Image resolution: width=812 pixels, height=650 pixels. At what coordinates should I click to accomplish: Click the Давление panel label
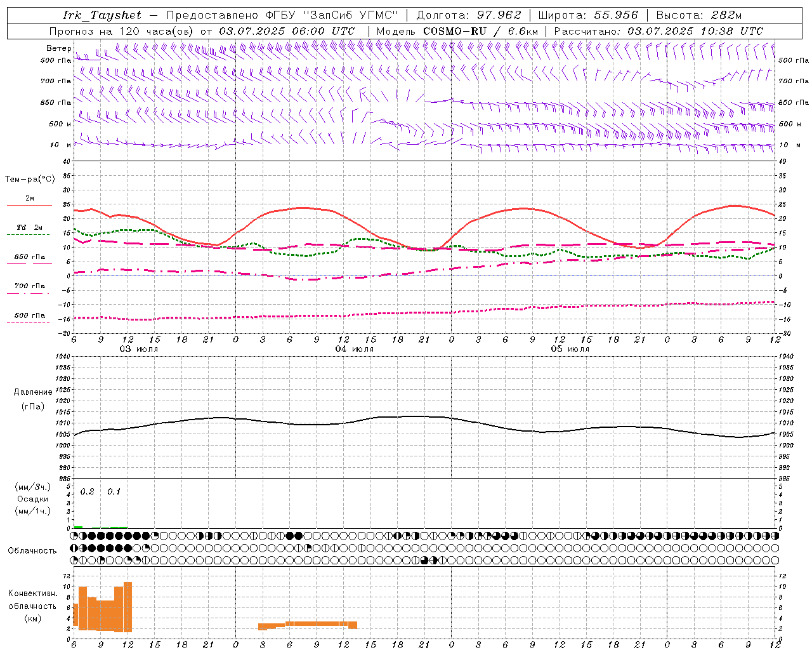(33, 392)
